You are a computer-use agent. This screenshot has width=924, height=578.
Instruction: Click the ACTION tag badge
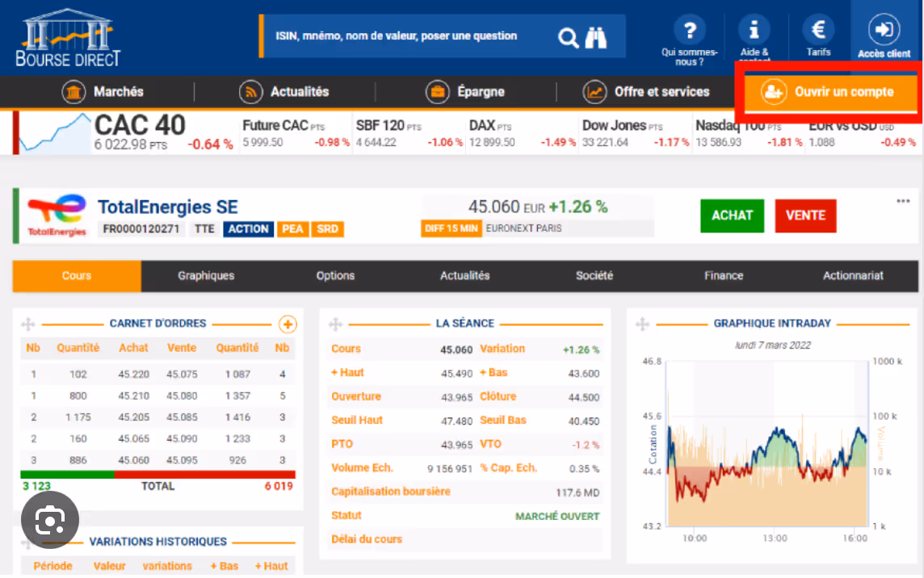(248, 229)
